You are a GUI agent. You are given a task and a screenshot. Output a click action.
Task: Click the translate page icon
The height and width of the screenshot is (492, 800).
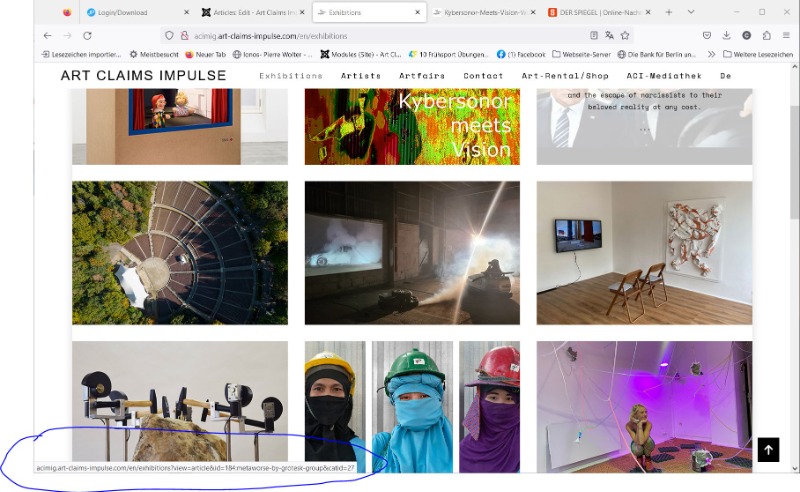pos(609,35)
